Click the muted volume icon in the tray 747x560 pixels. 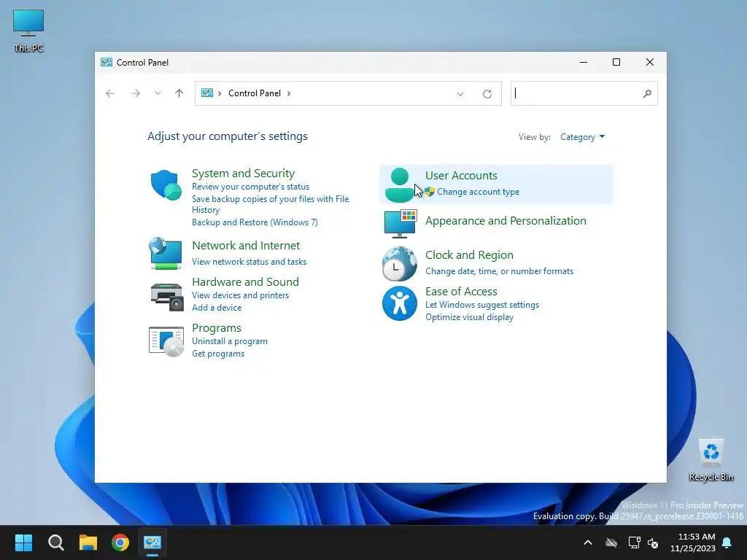[653, 542]
